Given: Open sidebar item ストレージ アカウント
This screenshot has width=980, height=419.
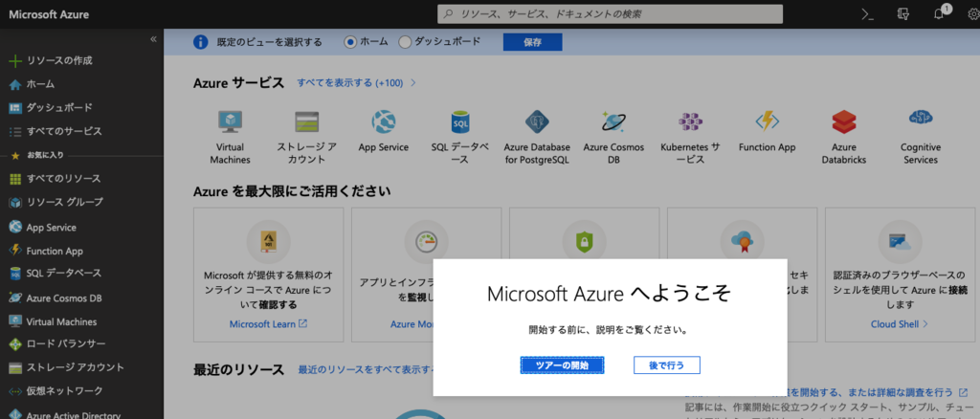Looking at the screenshot, I should coord(75,367).
